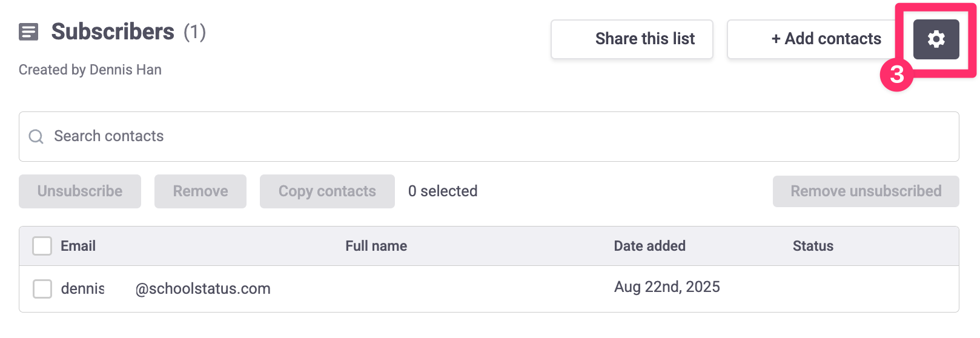Click the Remove button
The width and height of the screenshot is (980, 338).
point(200,191)
